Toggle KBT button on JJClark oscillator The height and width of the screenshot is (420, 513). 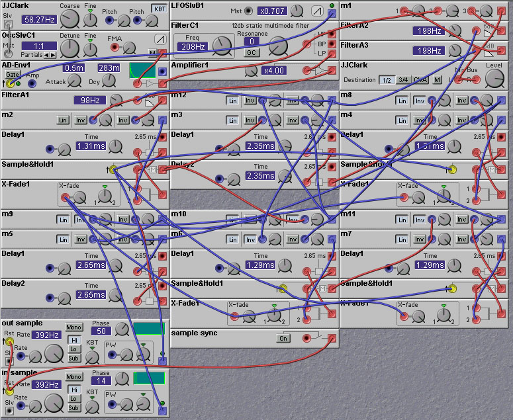tap(160, 9)
